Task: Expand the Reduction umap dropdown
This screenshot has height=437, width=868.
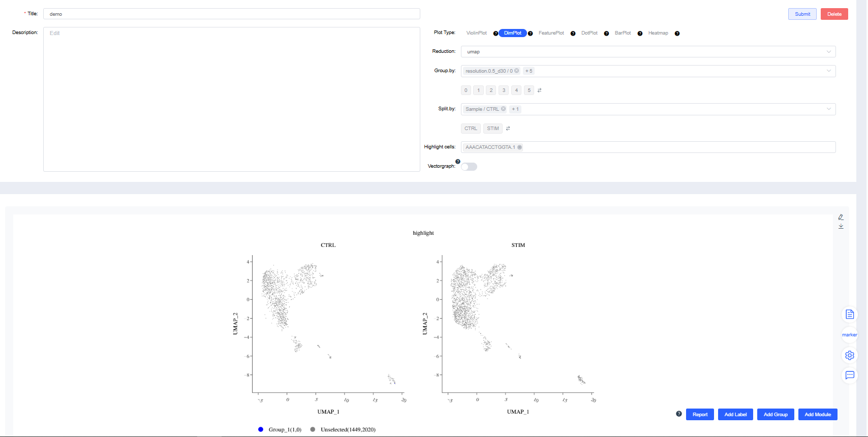Action: (x=829, y=52)
